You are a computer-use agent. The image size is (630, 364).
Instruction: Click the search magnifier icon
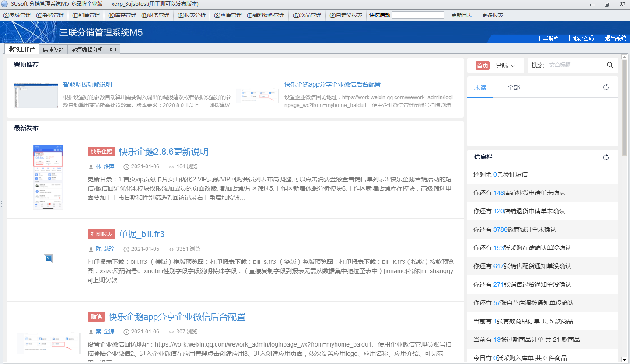(x=610, y=65)
